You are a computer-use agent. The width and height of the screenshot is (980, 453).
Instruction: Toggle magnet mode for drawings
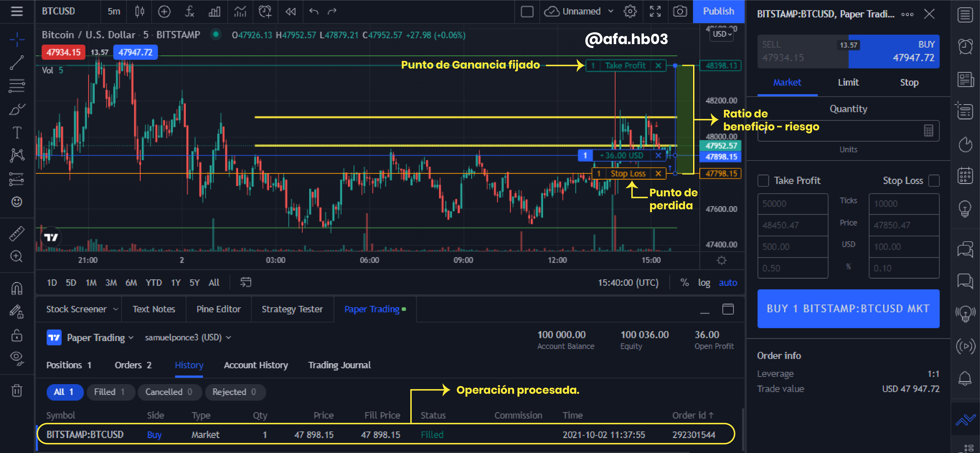17,289
